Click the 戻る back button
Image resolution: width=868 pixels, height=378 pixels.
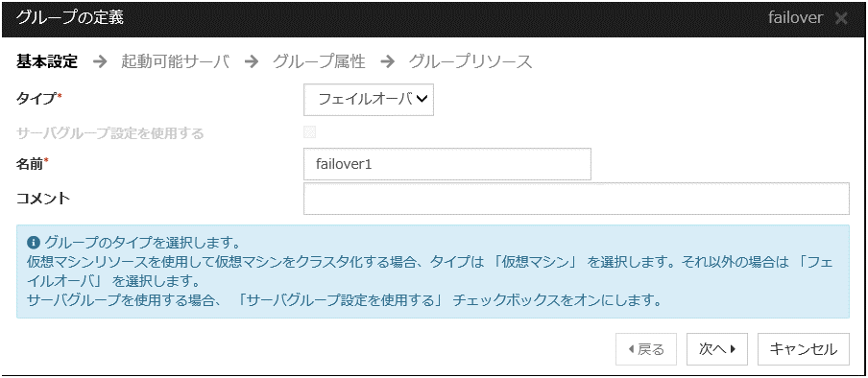click(x=646, y=349)
